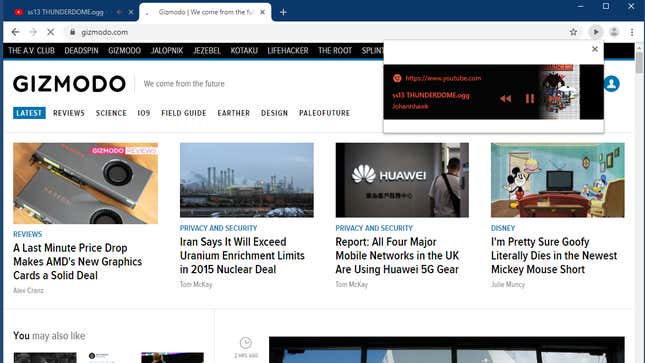Pause playback in the media control popup
Image resolution: width=645 pixels, height=363 pixels.
(x=529, y=98)
